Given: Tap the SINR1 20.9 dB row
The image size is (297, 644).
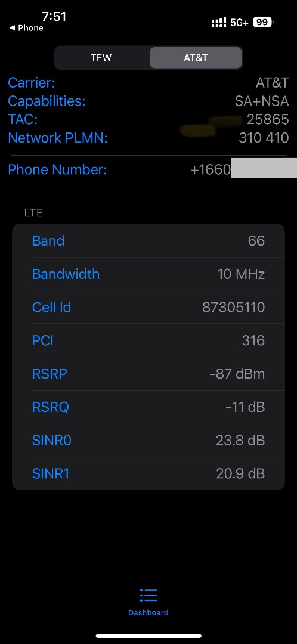Looking at the screenshot, I should click(x=148, y=474).
